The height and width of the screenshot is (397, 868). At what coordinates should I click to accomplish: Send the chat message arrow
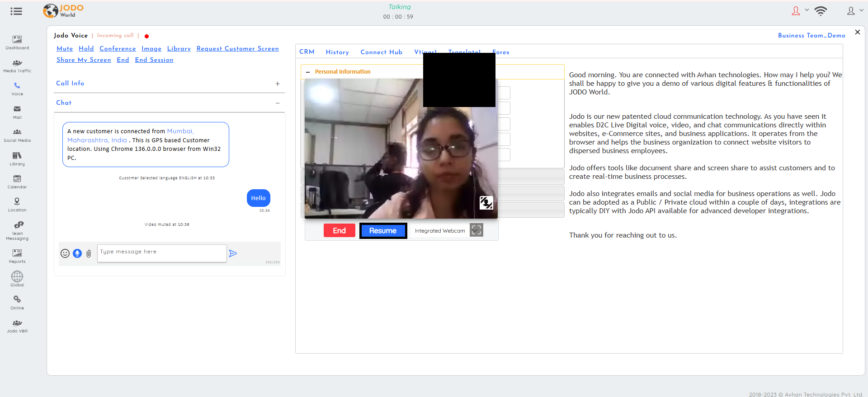233,253
